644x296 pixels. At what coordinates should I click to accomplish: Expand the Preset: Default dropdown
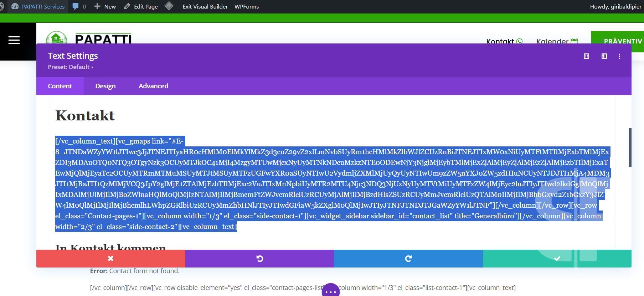coord(71,67)
